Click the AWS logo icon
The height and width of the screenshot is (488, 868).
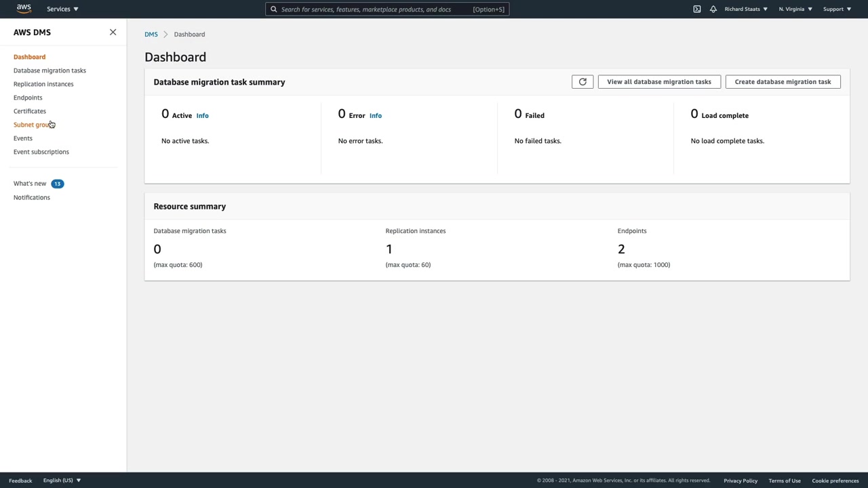24,9
